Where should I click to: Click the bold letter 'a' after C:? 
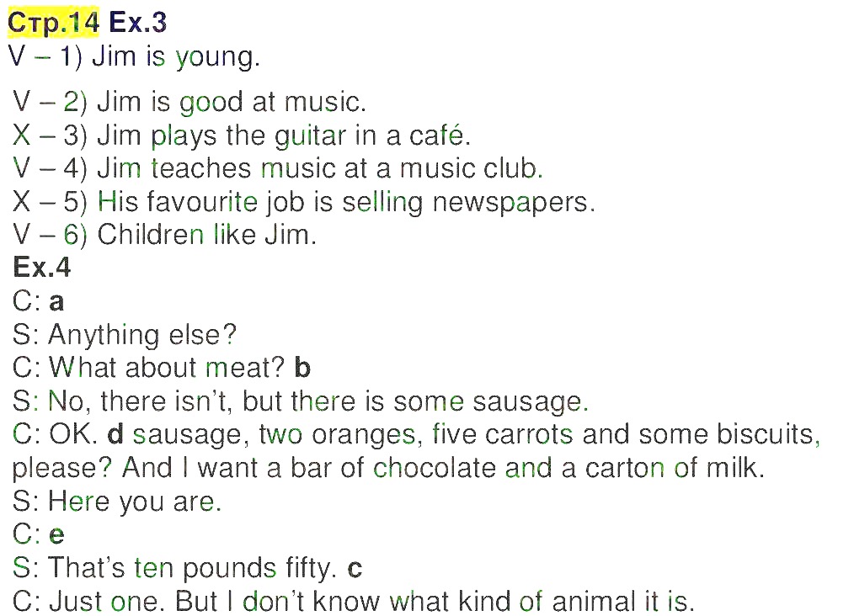pyautogui.click(x=56, y=302)
